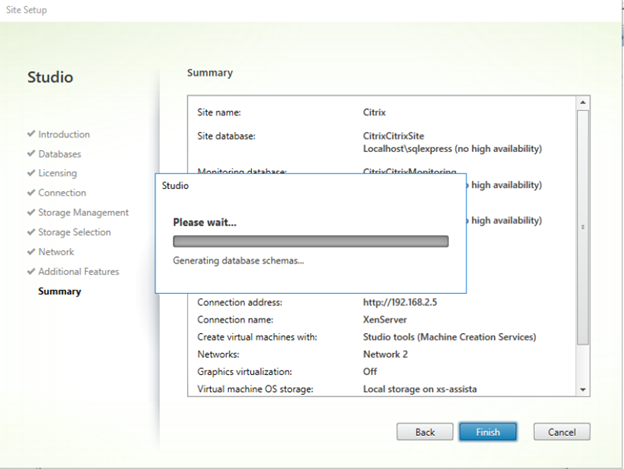Select the Site name row in summary

[380, 113]
